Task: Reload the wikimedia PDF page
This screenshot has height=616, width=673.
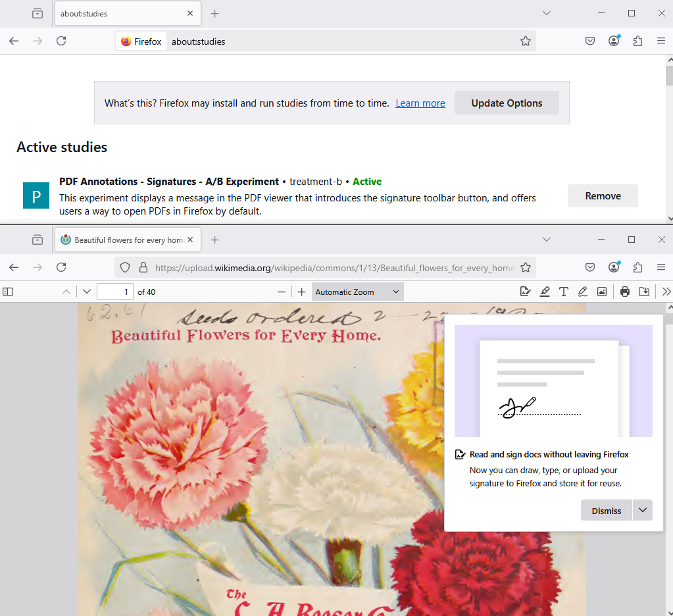Action: pyautogui.click(x=61, y=267)
